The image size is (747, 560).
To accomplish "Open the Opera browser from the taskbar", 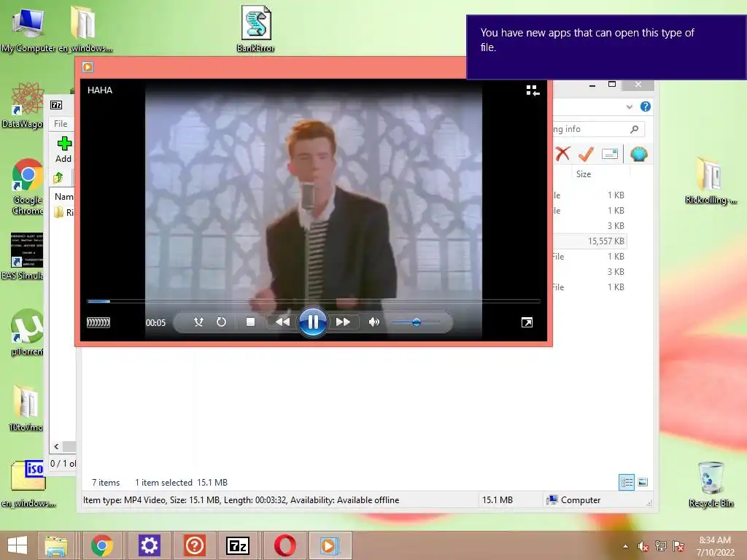I will pos(285,545).
